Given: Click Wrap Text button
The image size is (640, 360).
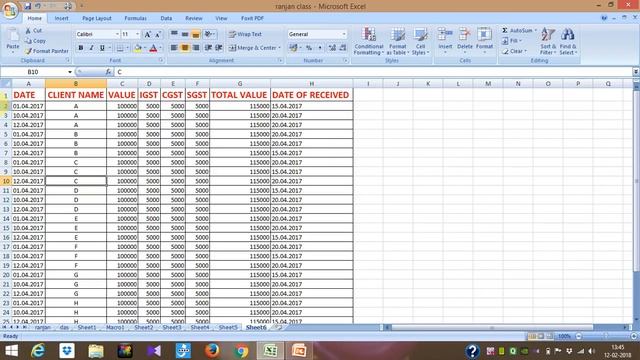Looking at the screenshot, I should (245, 34).
